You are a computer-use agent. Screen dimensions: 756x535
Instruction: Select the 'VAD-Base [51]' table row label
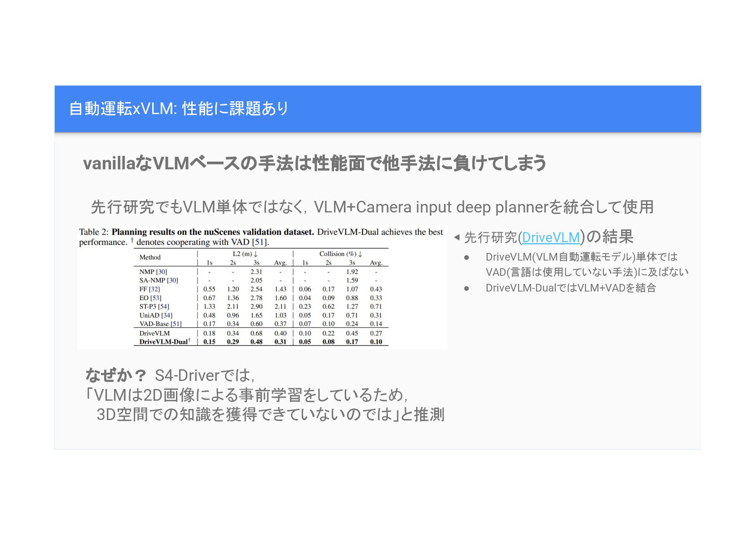pyautogui.click(x=161, y=324)
